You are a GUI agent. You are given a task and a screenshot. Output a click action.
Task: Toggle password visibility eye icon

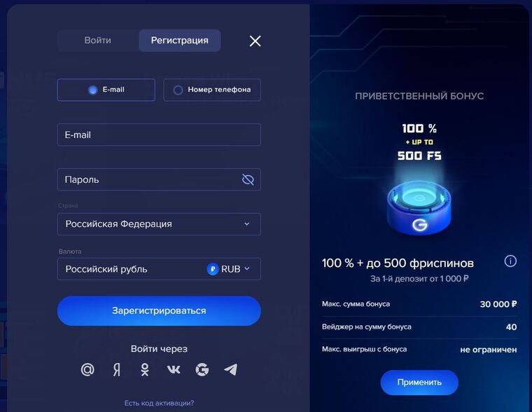(248, 179)
